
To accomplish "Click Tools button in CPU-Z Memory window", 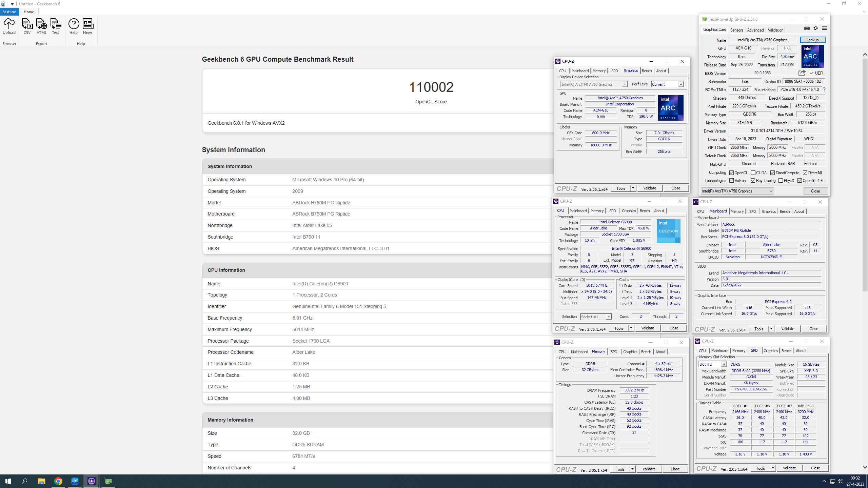I will coord(620,469).
